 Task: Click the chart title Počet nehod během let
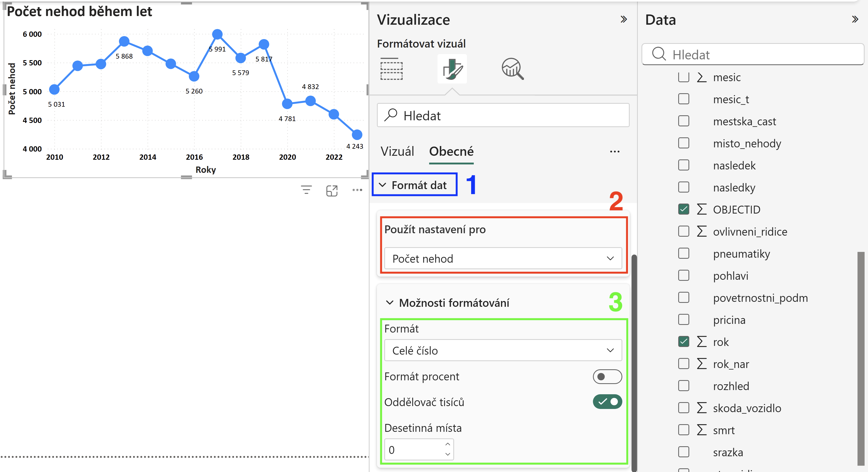(x=80, y=12)
